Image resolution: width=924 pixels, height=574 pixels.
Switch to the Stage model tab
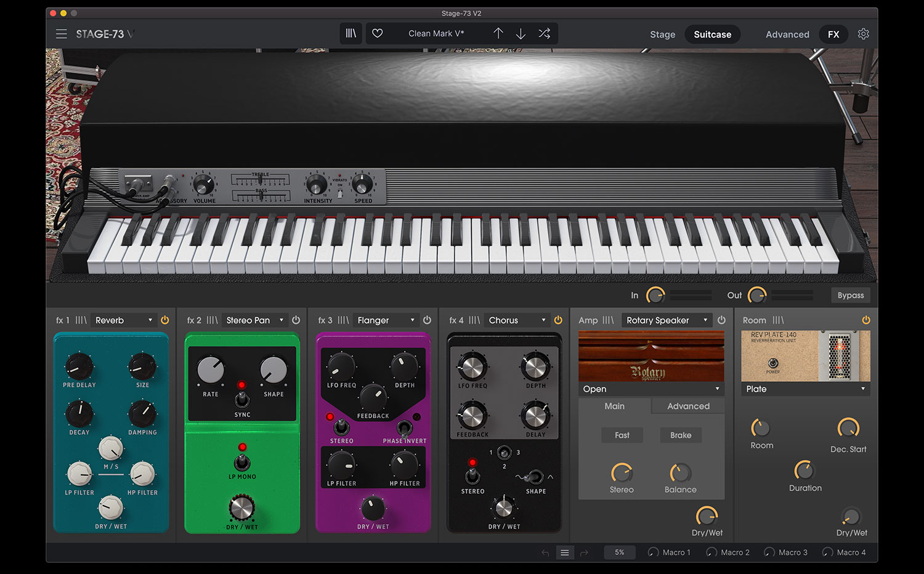pyautogui.click(x=663, y=34)
